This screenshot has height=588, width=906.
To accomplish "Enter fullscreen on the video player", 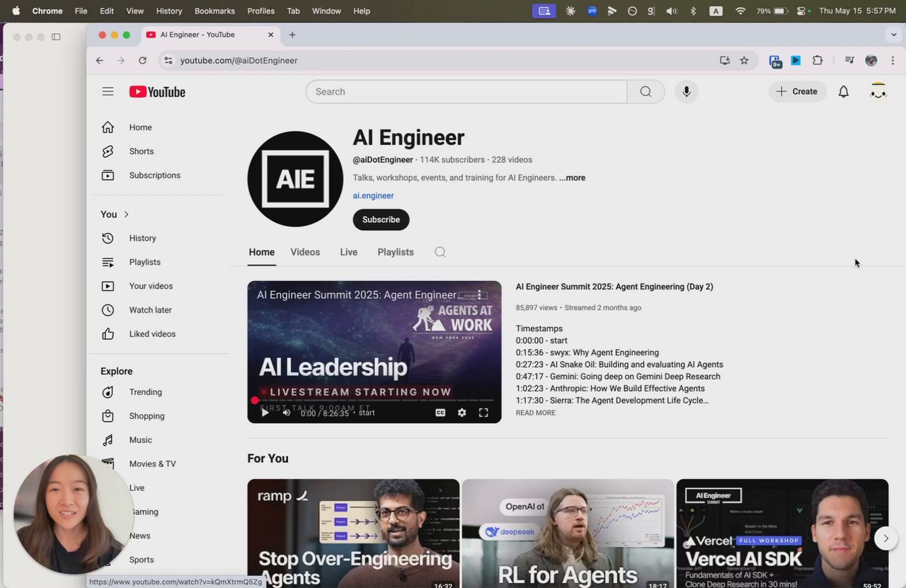I will (483, 413).
